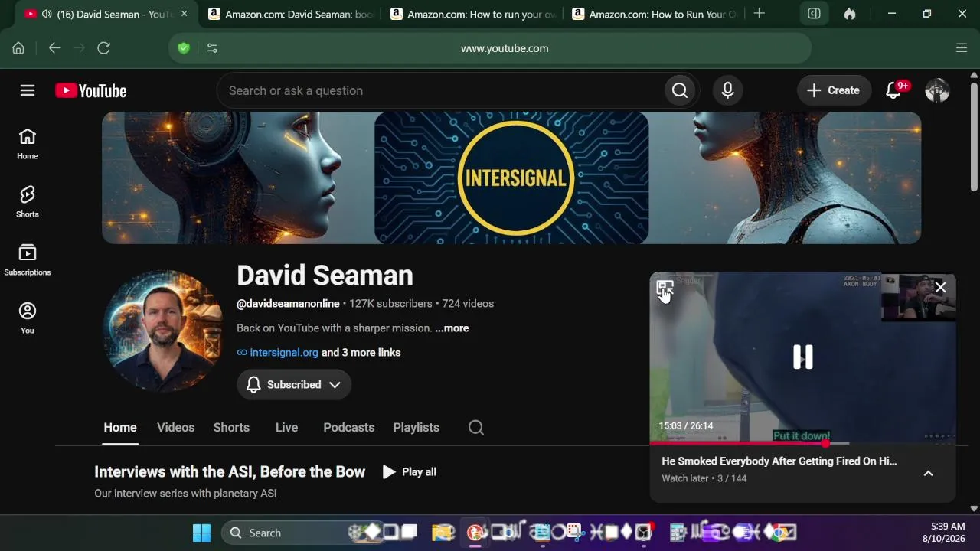Switch to the Amazon David Seaman books tab
The height and width of the screenshot is (551, 980).
290,14
